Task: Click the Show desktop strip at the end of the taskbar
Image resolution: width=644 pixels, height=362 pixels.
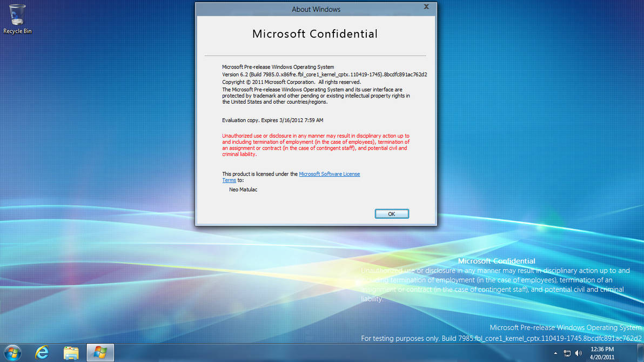Action: click(641, 353)
